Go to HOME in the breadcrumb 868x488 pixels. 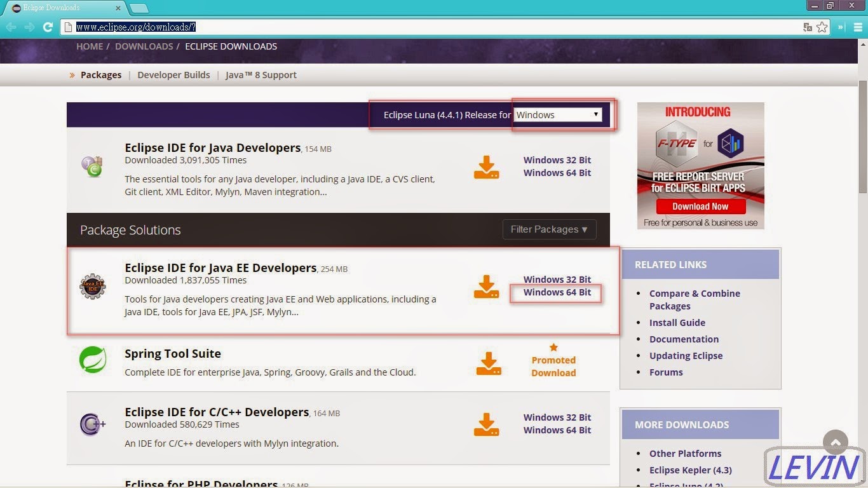point(90,46)
